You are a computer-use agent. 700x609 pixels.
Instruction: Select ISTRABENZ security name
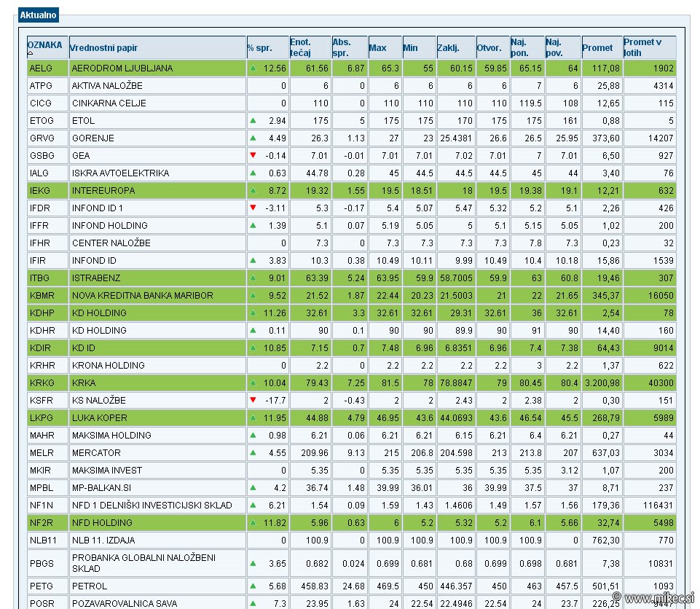(96, 278)
